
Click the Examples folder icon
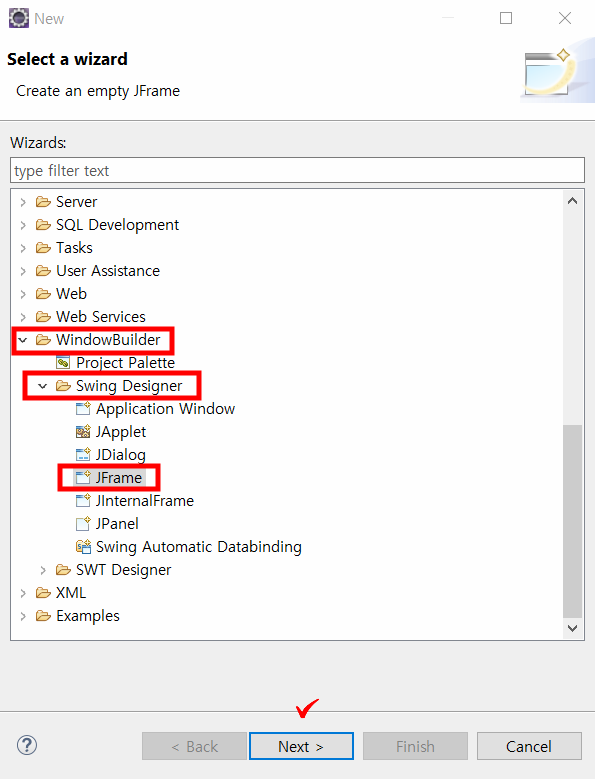click(43, 616)
